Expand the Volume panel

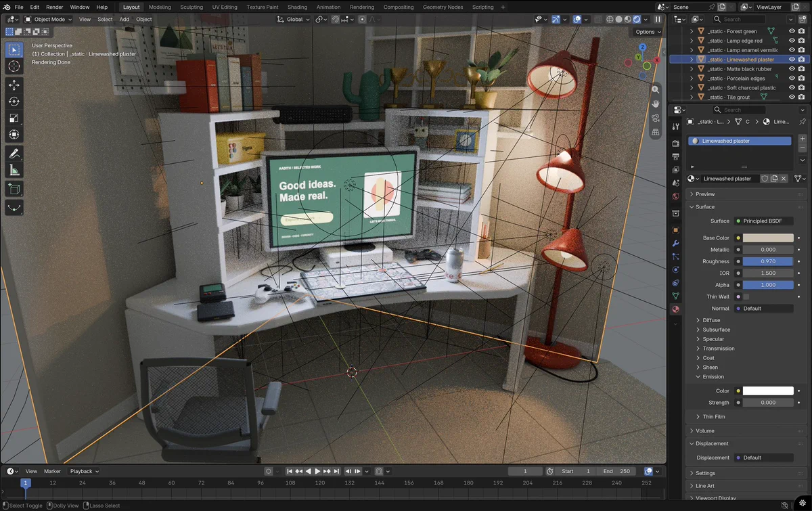[704, 430]
